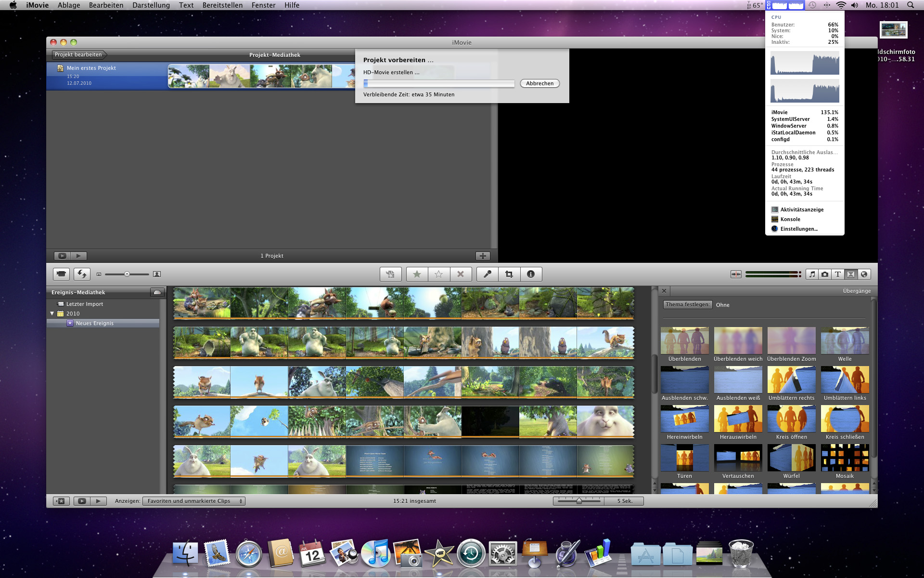
Task: Swap events and projects areas
Action: [x=82, y=274]
